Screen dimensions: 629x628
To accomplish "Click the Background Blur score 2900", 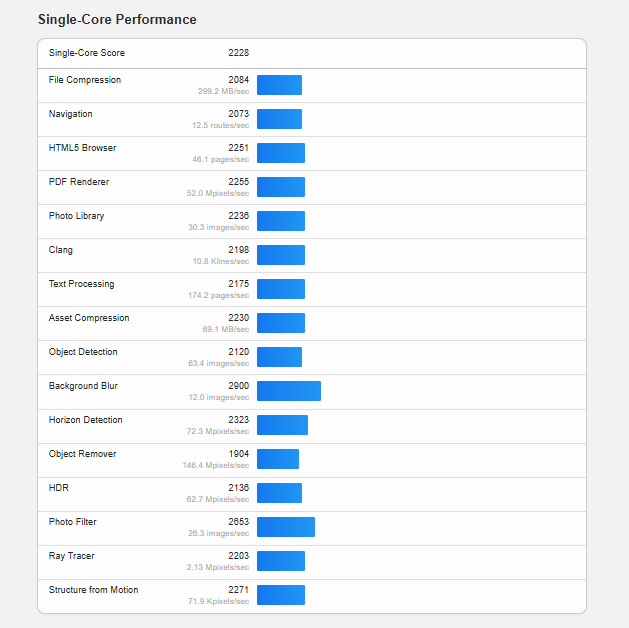I will click(x=238, y=386).
